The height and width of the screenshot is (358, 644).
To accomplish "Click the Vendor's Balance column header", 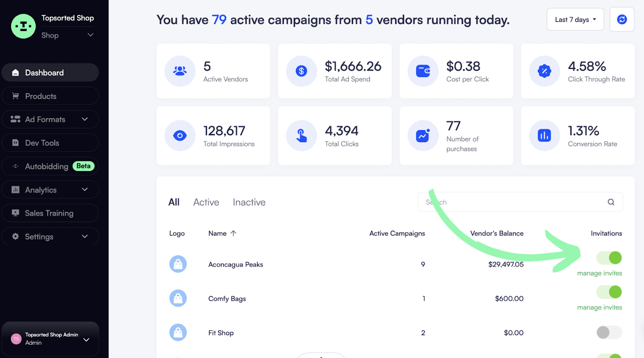I will click(x=497, y=233).
